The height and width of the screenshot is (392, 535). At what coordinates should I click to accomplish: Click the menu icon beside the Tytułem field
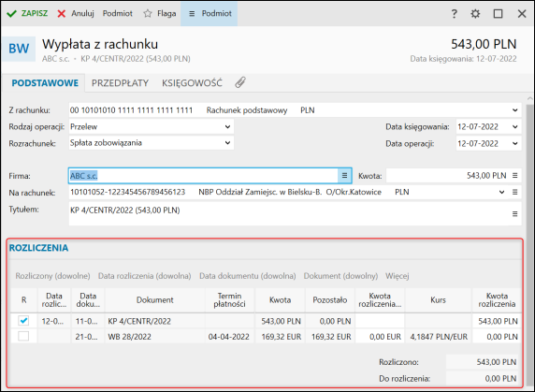(x=514, y=214)
